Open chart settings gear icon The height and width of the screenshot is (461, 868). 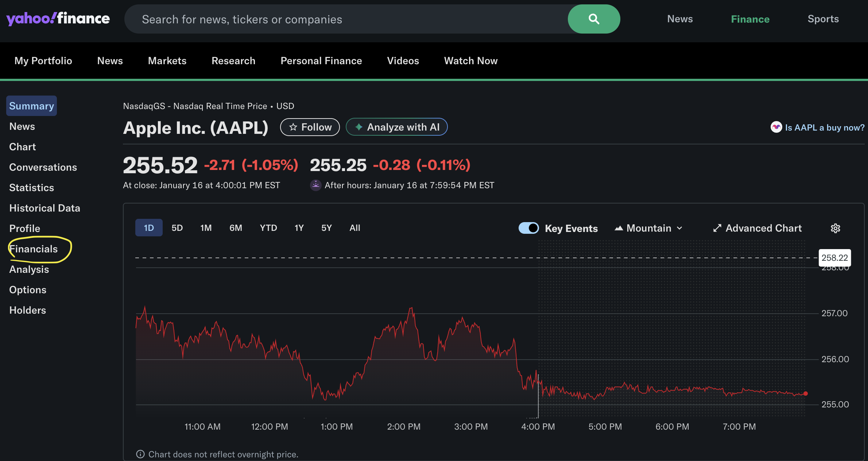point(835,228)
